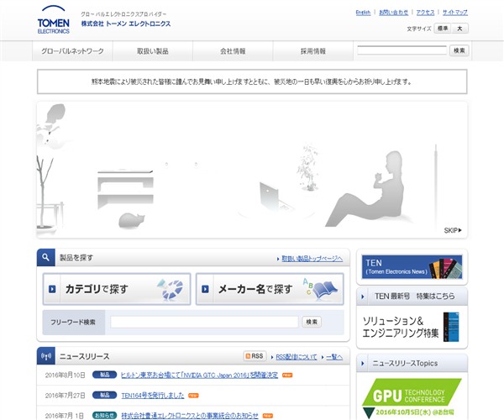The width and height of the screenshot is (504, 420).
Task: Click the SKIP arrow on the banner
Action: click(x=453, y=230)
